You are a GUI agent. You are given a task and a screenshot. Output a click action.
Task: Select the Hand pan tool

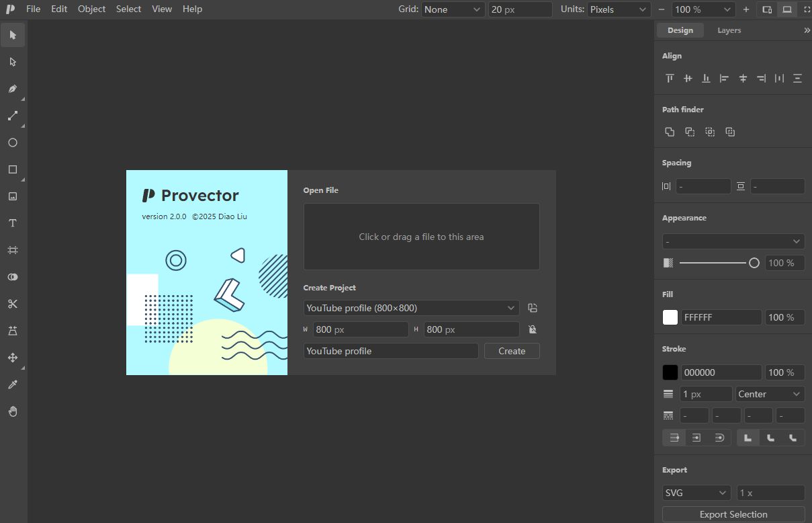(13, 411)
